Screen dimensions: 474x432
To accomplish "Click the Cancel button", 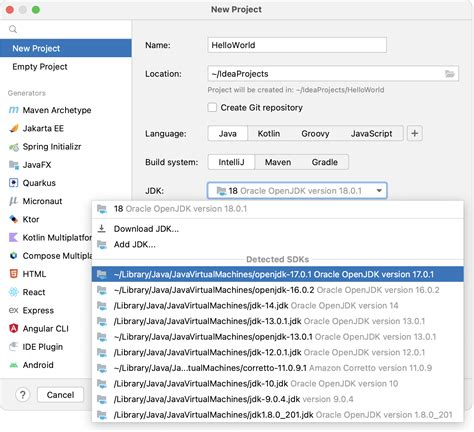I will [60, 395].
